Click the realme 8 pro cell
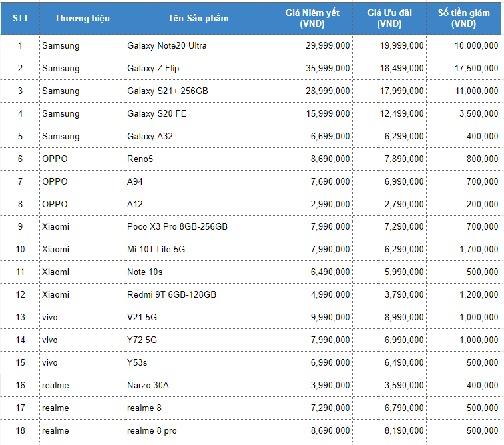 coord(198,430)
